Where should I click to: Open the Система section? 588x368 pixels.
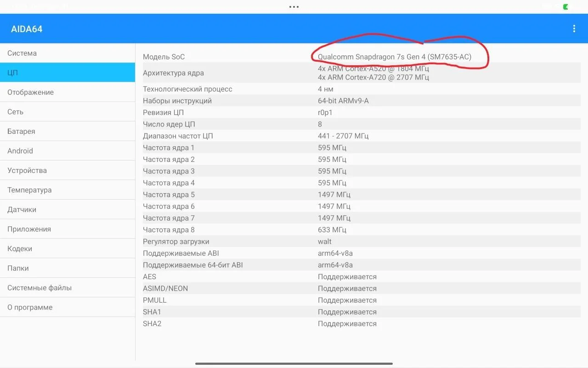pos(68,53)
